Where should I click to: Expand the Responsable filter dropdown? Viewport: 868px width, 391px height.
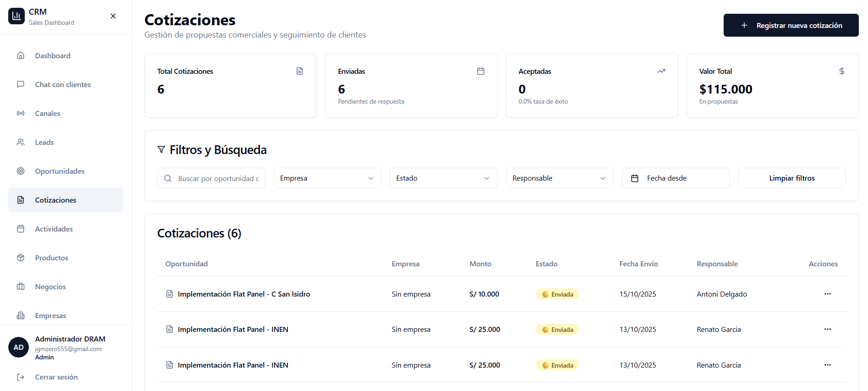coord(559,178)
